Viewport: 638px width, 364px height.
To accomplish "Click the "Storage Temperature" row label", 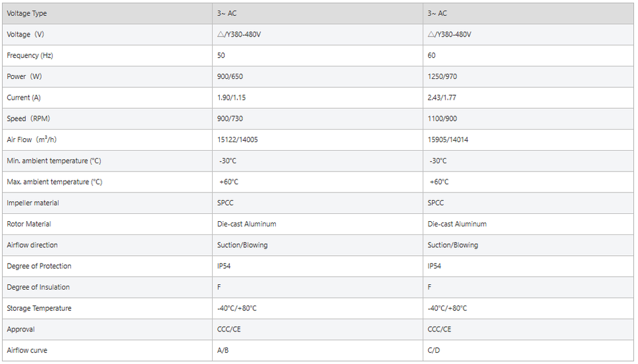I will coord(39,308).
